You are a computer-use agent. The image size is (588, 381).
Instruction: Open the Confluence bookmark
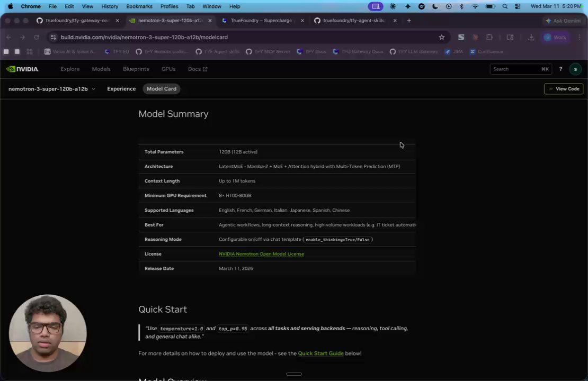[486, 52]
